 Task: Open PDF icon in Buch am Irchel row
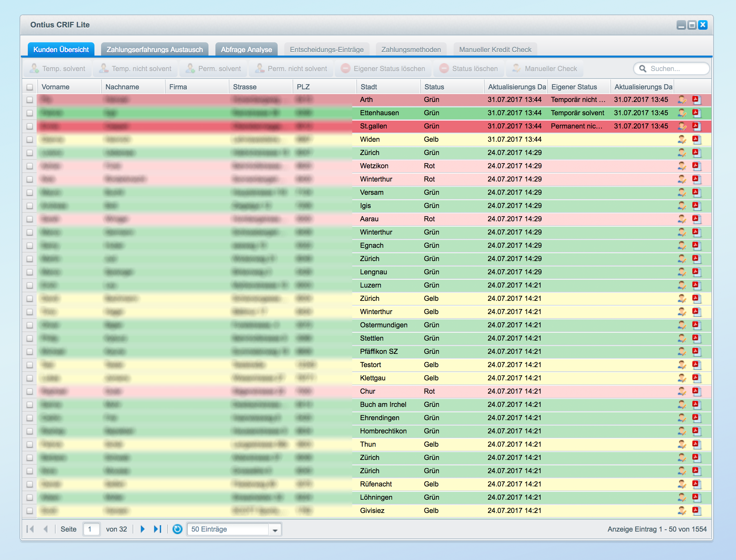coord(696,405)
